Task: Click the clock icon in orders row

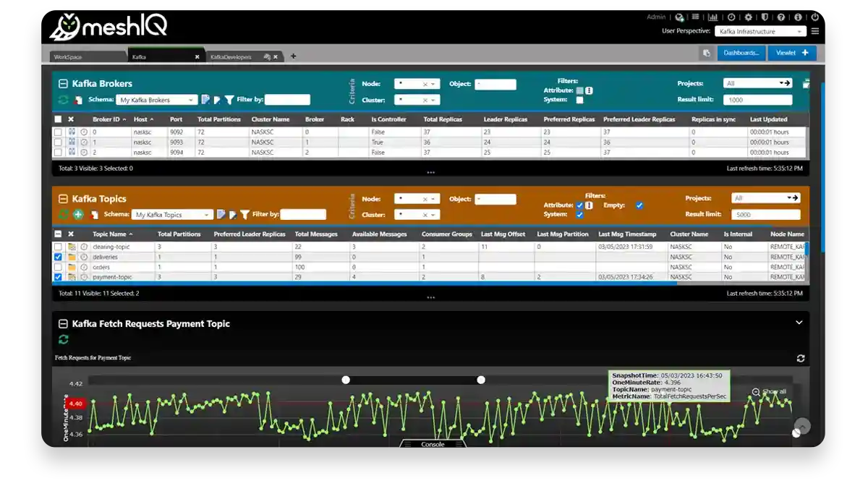Action: [84, 268]
